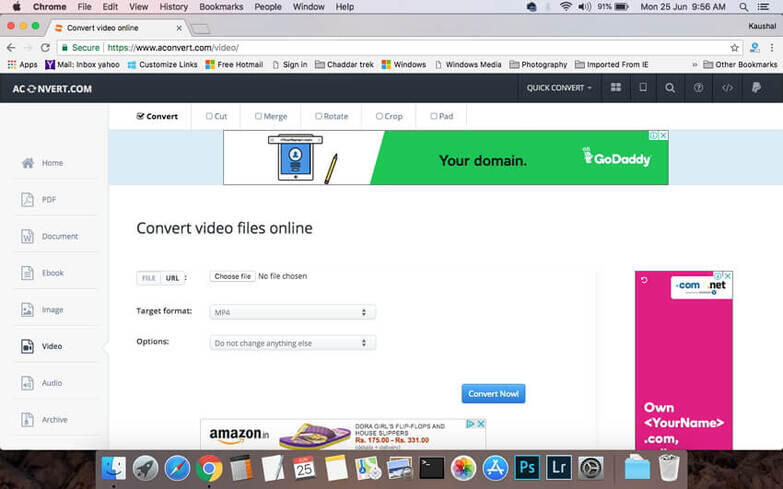Open a new tab with the tab button

tap(200, 29)
